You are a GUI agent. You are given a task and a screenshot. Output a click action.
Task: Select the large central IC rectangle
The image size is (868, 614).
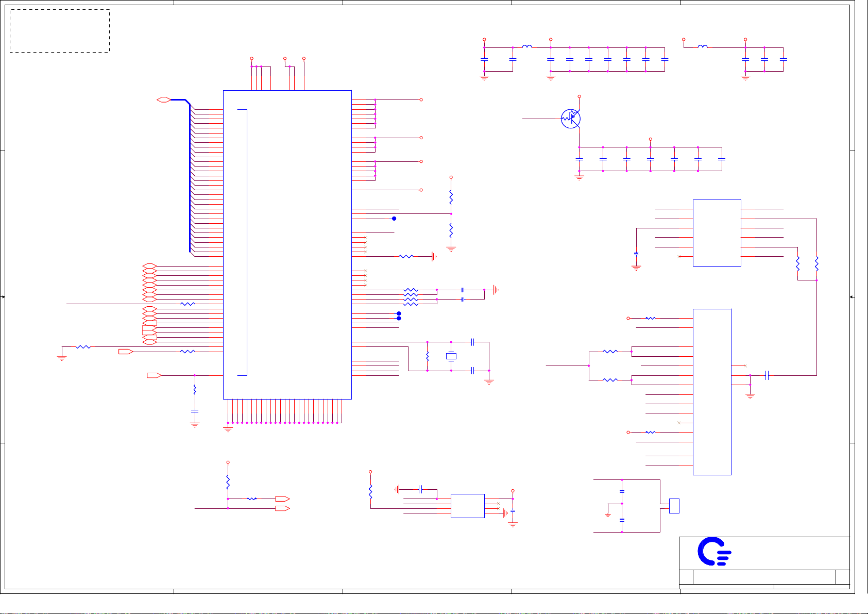[x=287, y=245]
